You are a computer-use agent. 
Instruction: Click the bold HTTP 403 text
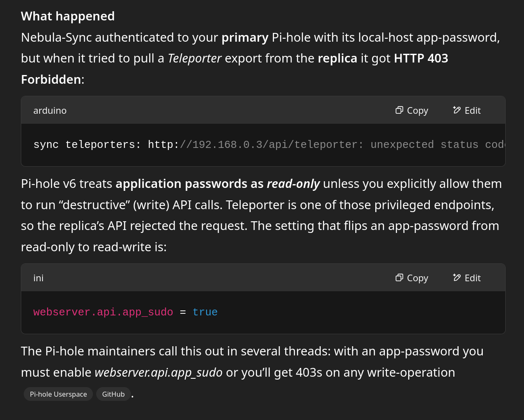point(421,58)
